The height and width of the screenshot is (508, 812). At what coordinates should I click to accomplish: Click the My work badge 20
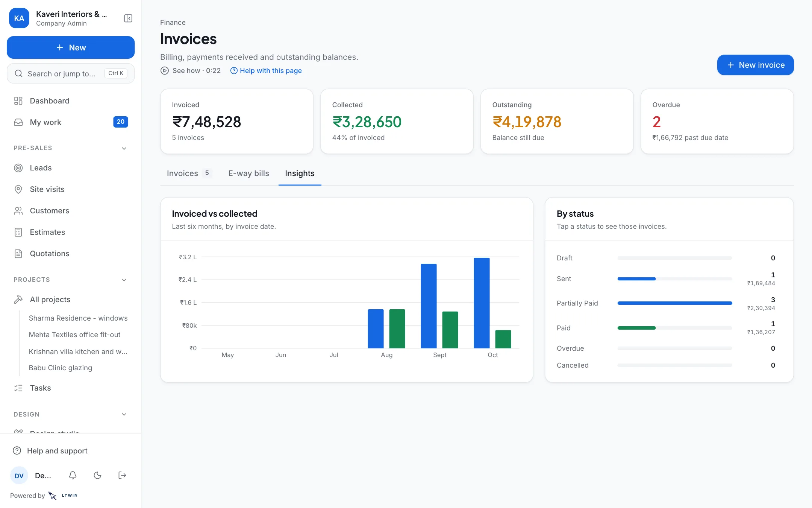[120, 122]
